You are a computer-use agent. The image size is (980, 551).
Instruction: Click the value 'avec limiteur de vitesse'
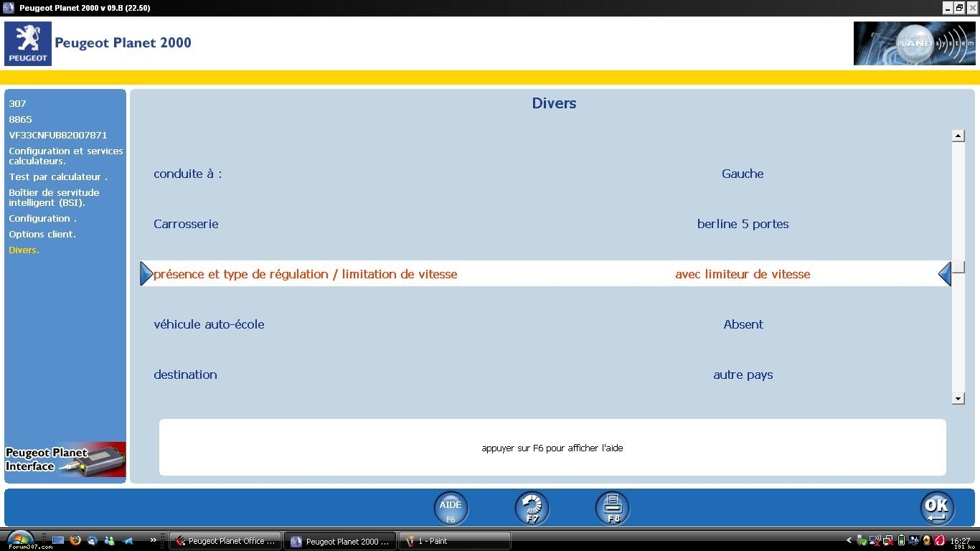pyautogui.click(x=743, y=274)
